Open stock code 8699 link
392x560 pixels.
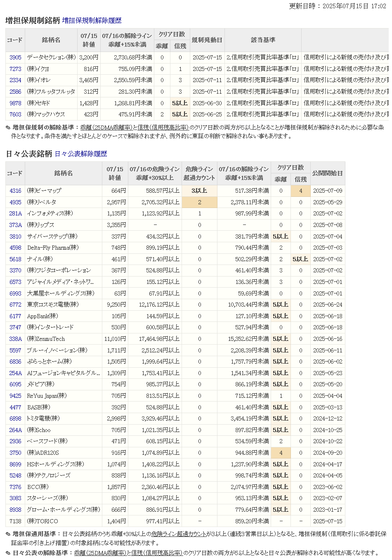point(15,464)
